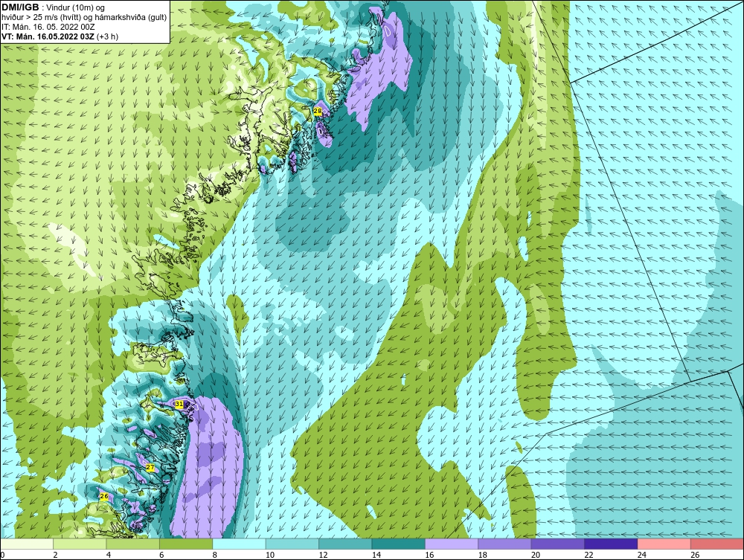Select the 16-18 m/s light purple swatch
Viewport: 744px width, 560px height.
coord(452,544)
